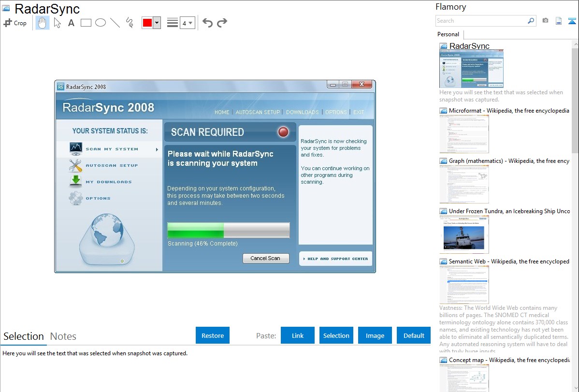Click the search magnifier icon
579x392 pixels.
pos(531,21)
